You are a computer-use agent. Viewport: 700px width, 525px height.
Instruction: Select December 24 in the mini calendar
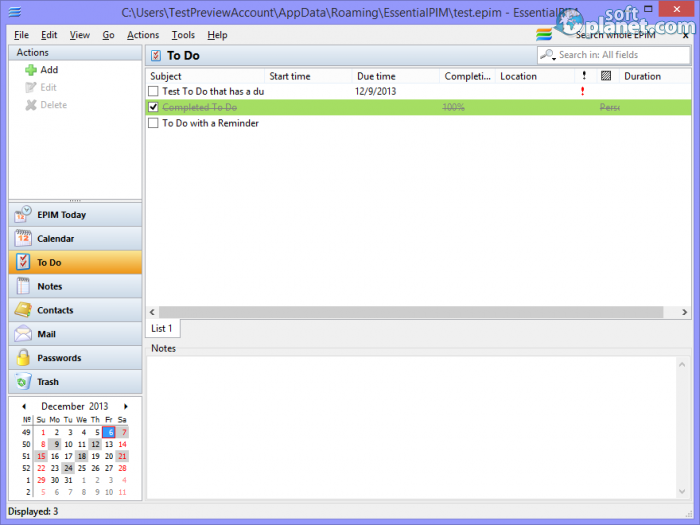tap(68, 468)
